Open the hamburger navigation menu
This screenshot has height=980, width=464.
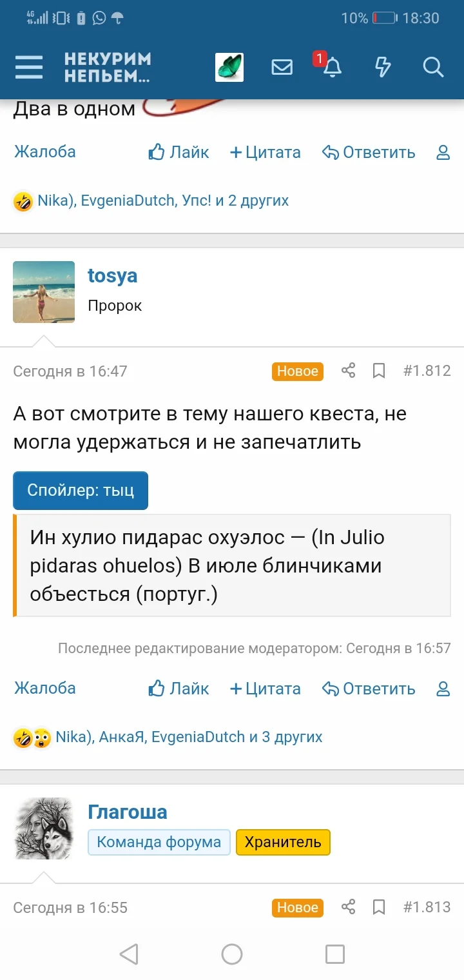[x=28, y=66]
